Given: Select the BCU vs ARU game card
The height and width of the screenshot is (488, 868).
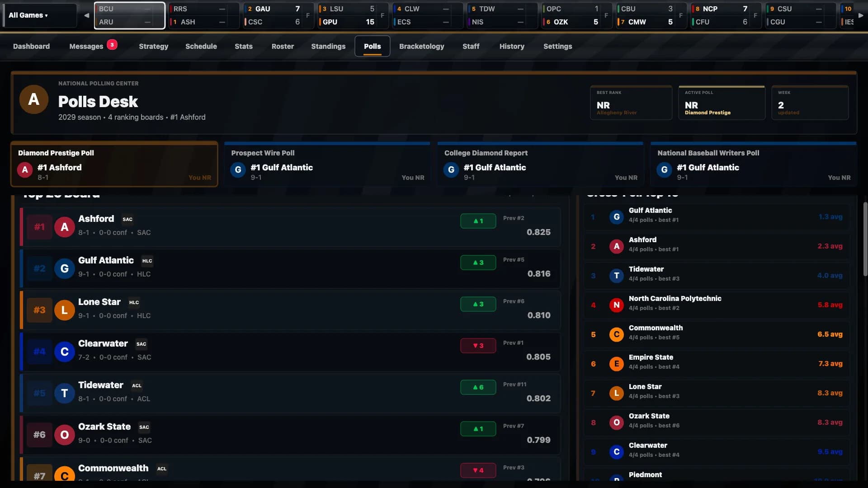Looking at the screenshot, I should (129, 15).
